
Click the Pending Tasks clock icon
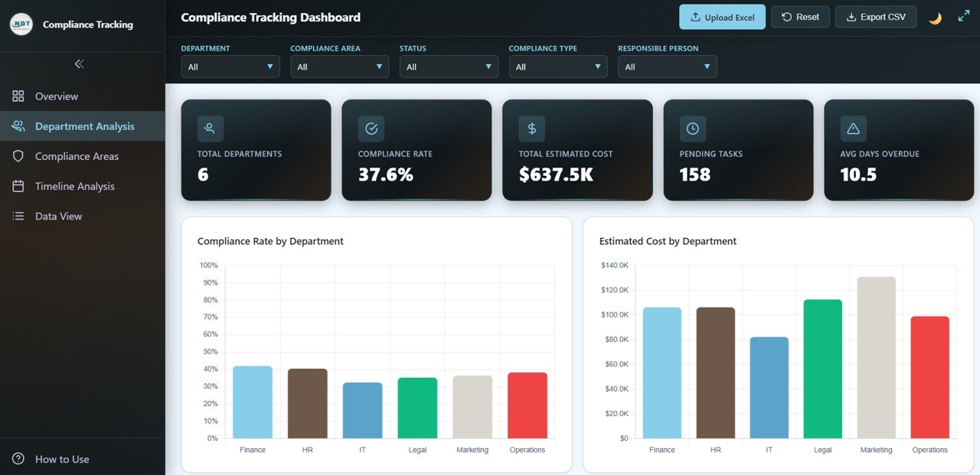pos(692,129)
